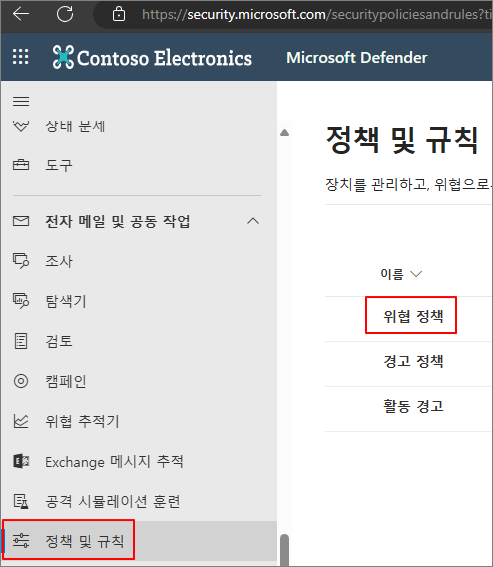Viewport: 493px width, 567px height.
Task: Click the 탐색기 explorer icon
Action: 21,300
